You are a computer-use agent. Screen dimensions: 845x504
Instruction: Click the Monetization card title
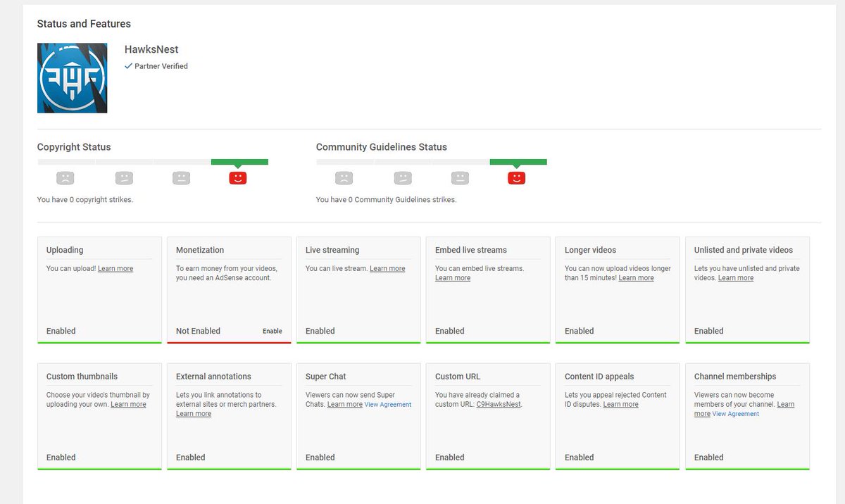(200, 250)
